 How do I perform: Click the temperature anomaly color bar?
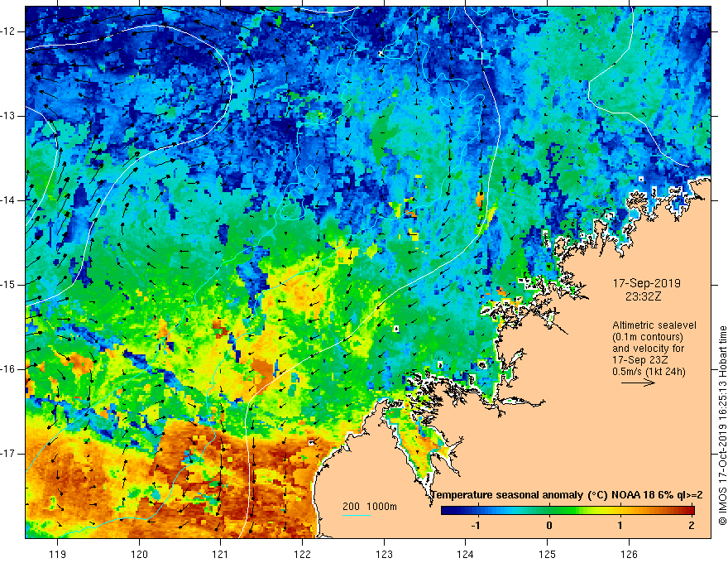[568, 511]
